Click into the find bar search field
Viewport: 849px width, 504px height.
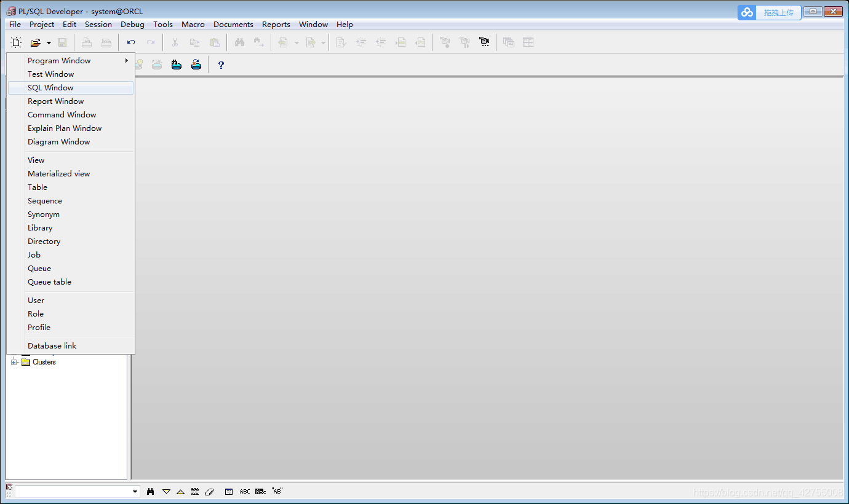pyautogui.click(x=73, y=492)
